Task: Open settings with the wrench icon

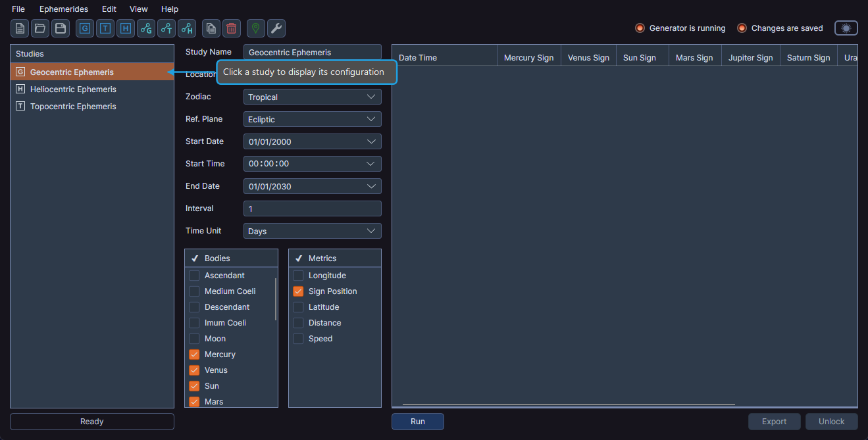Action: (276, 28)
